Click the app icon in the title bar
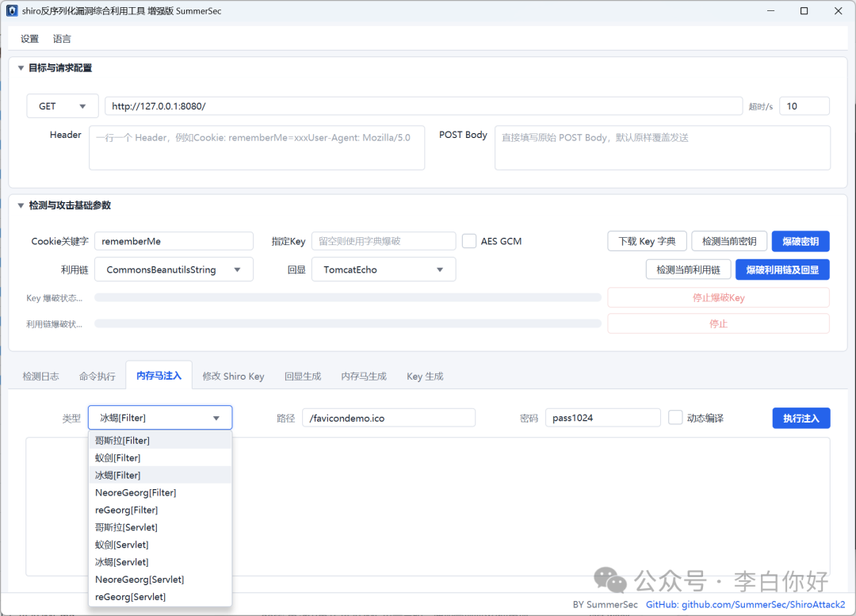Viewport: 856px width, 616px height. (11, 11)
